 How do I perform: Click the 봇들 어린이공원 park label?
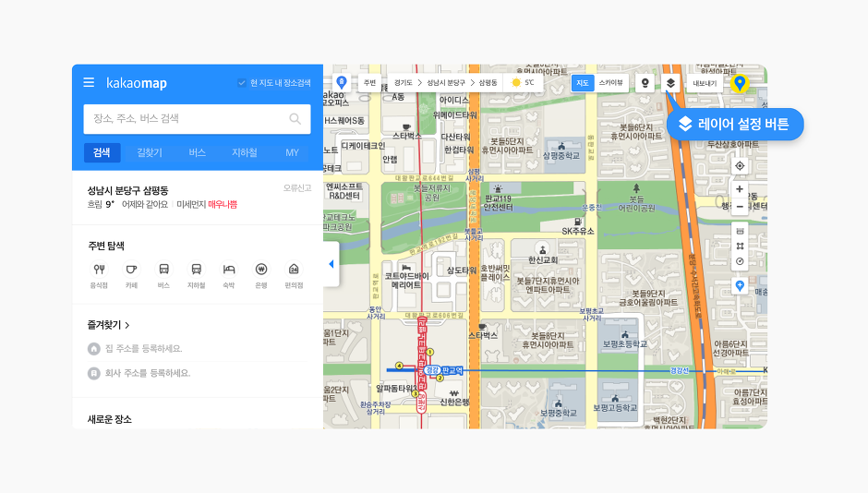[x=636, y=203]
